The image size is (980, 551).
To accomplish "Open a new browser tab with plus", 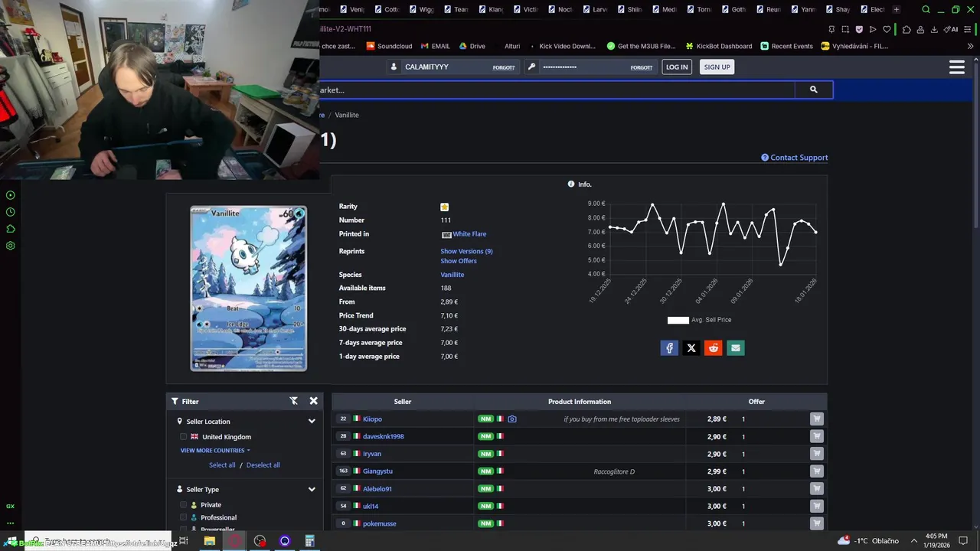I will point(897,9).
